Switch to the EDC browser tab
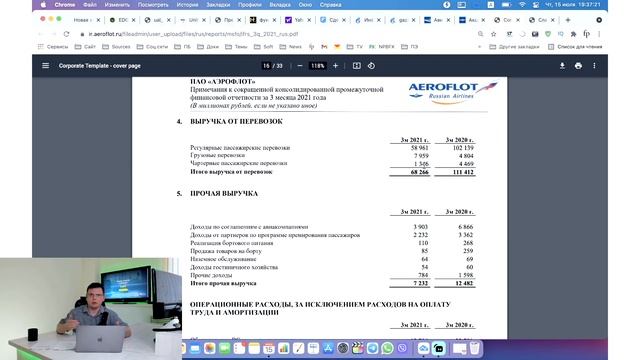This screenshot has height=360, width=640. click(122, 20)
